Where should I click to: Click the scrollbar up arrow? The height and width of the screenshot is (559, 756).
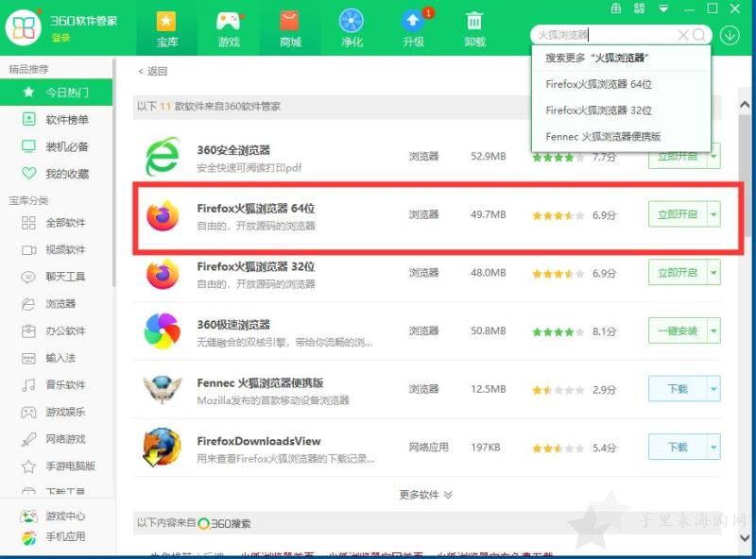(x=745, y=105)
